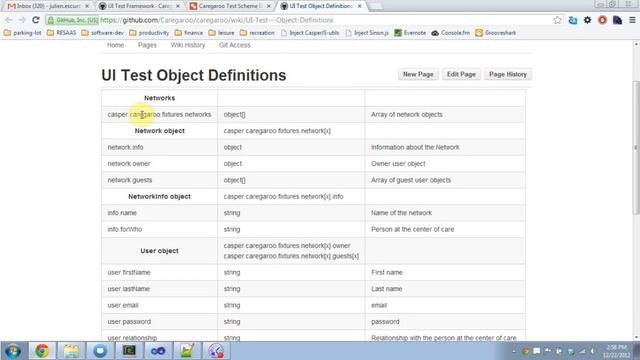This screenshot has height=360, width=640.
Task: Switch to the UI Test Framework tab
Action: (x=139, y=6)
